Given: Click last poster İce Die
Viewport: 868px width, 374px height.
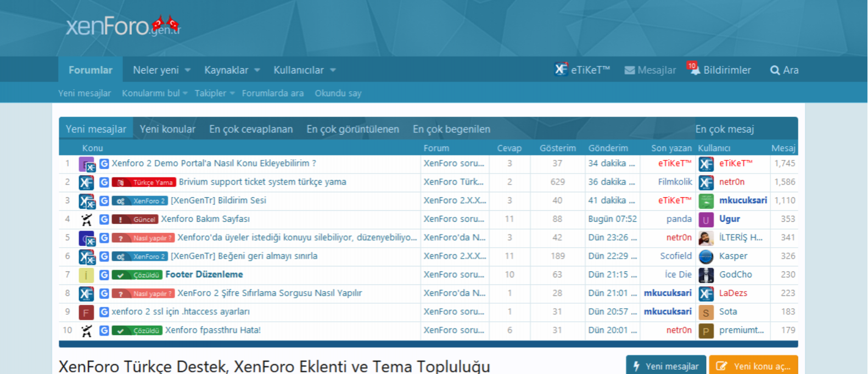Looking at the screenshot, I should point(678,275).
